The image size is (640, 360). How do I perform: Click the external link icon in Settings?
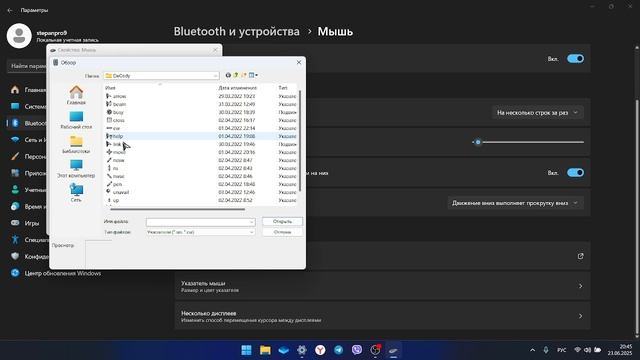(x=580, y=256)
